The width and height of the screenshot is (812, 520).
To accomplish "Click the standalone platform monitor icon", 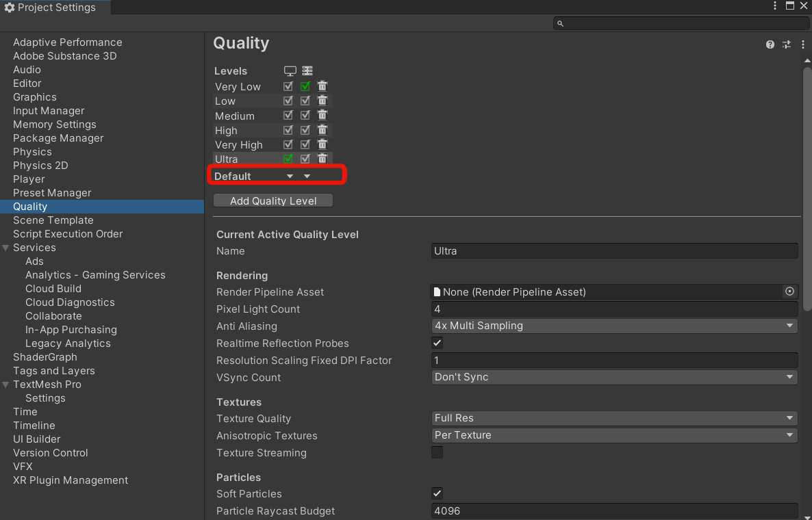I will [290, 70].
